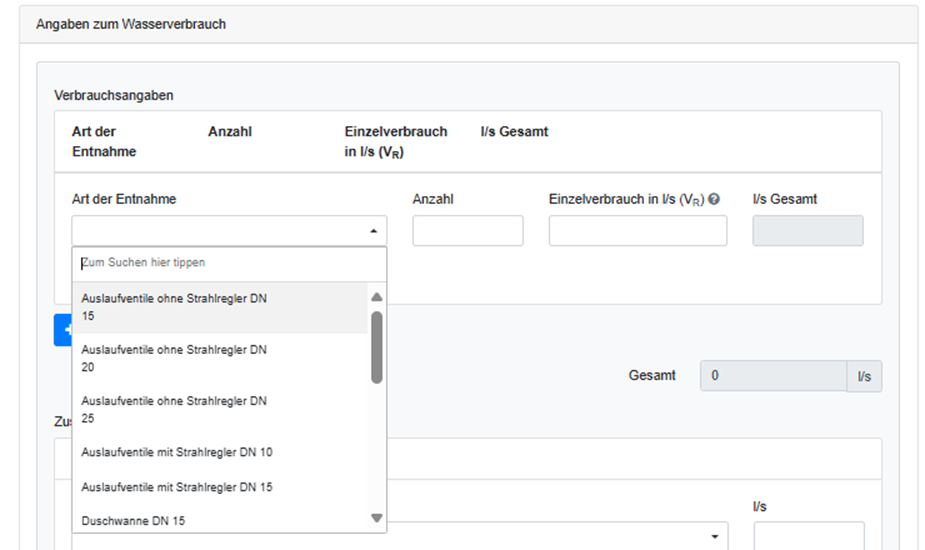
Task: Focus the lower l/s input field
Action: (808, 536)
